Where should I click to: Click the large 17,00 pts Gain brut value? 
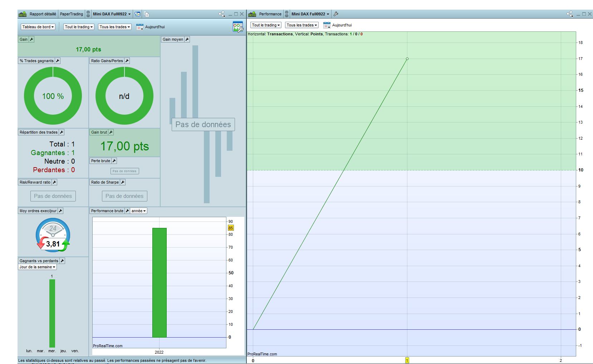(x=124, y=146)
